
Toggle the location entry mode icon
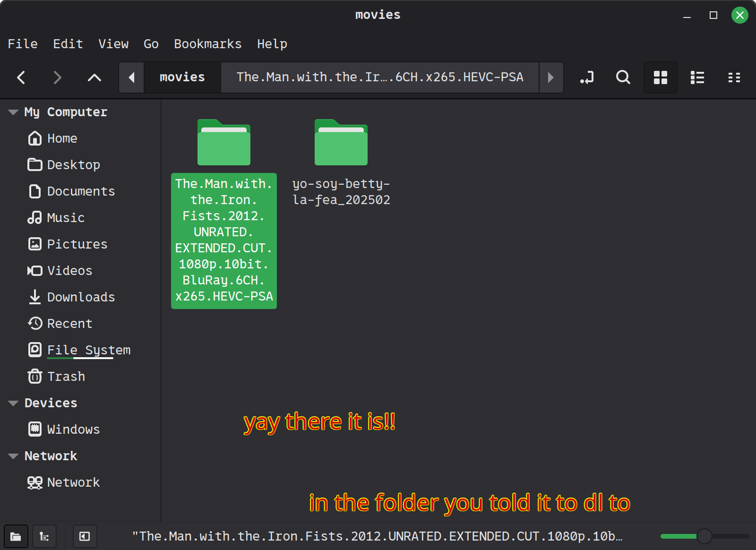tap(587, 77)
